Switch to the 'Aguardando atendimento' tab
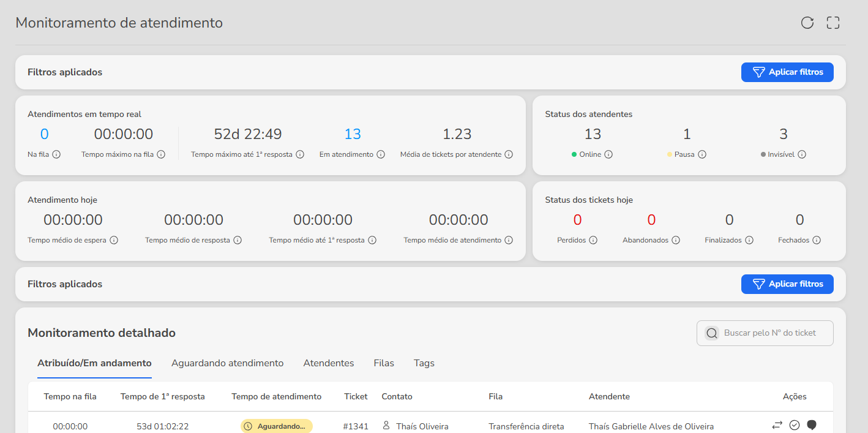This screenshot has height=433, width=868. pos(227,363)
